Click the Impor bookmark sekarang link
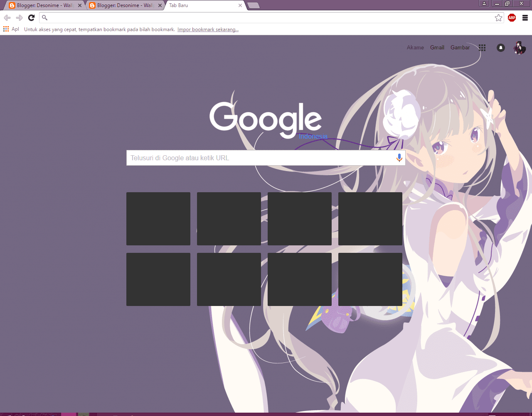This screenshot has width=532, height=416. (x=208, y=29)
